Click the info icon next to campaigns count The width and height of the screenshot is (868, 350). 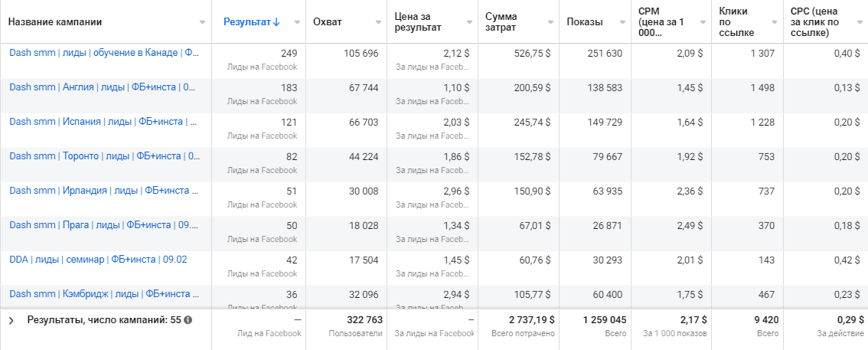tap(188, 320)
